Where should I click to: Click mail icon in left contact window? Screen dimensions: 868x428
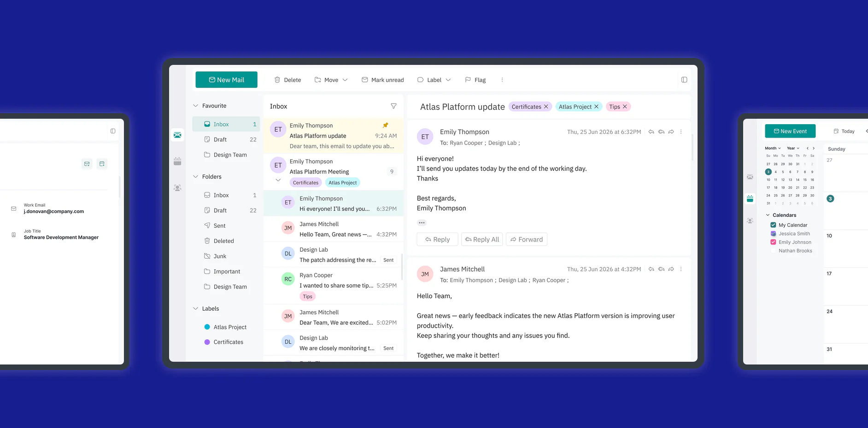[x=87, y=164]
